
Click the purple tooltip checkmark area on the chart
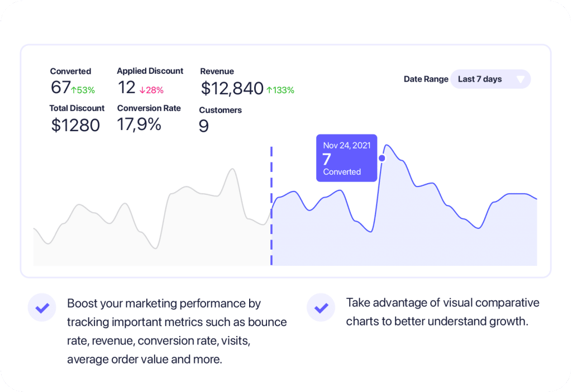[346, 158]
